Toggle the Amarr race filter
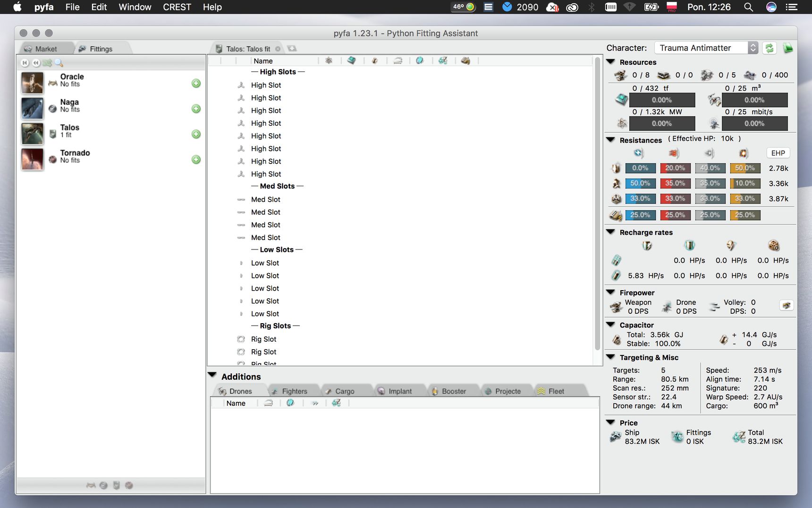 (91, 485)
